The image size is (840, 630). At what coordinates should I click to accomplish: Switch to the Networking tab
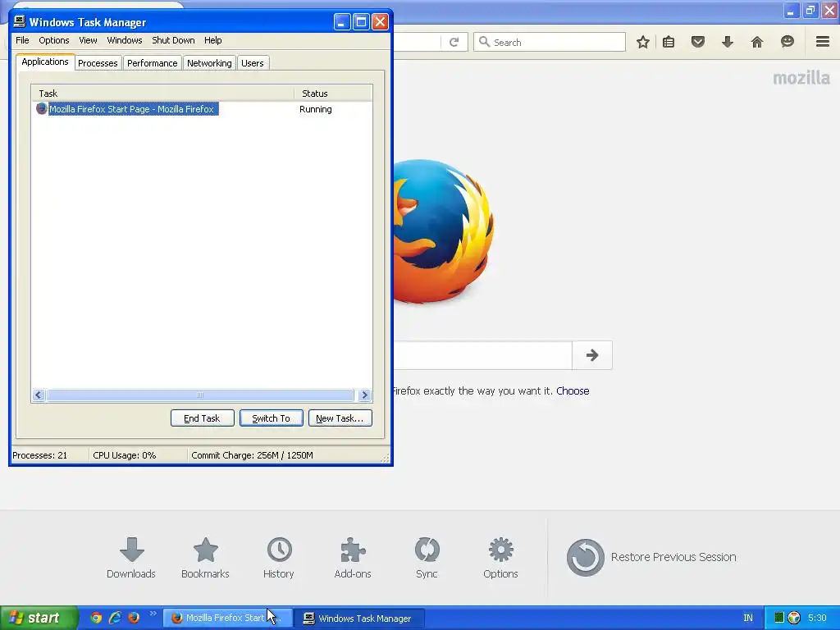point(209,63)
